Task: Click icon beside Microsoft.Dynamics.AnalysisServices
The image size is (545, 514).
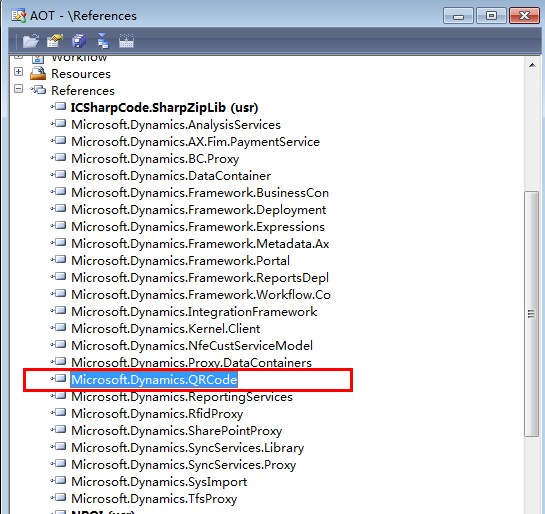Action: pos(58,123)
